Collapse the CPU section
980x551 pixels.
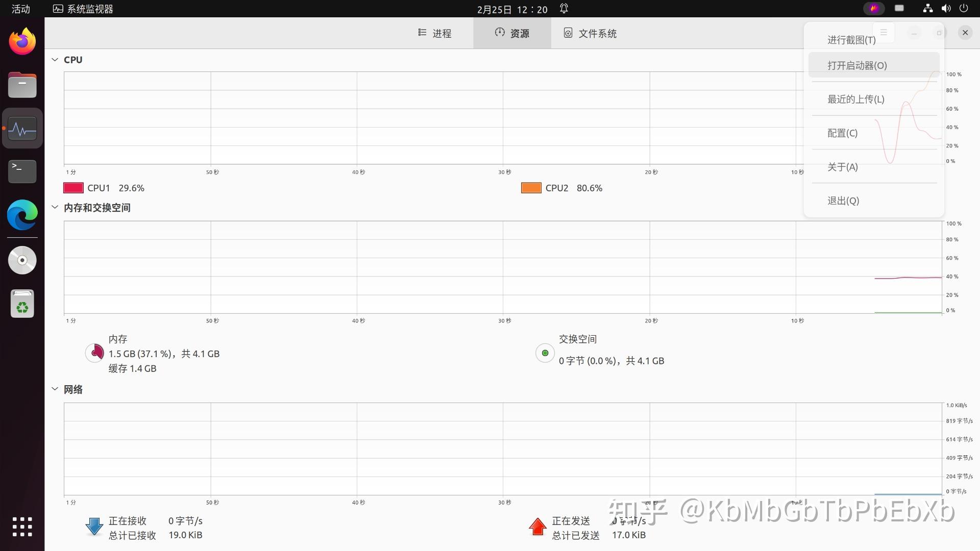tap(55, 60)
